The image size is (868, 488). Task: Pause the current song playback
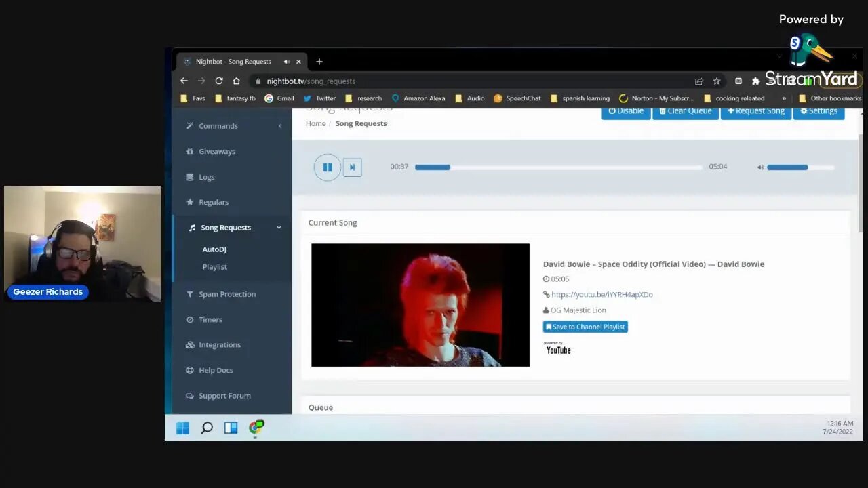tap(327, 167)
